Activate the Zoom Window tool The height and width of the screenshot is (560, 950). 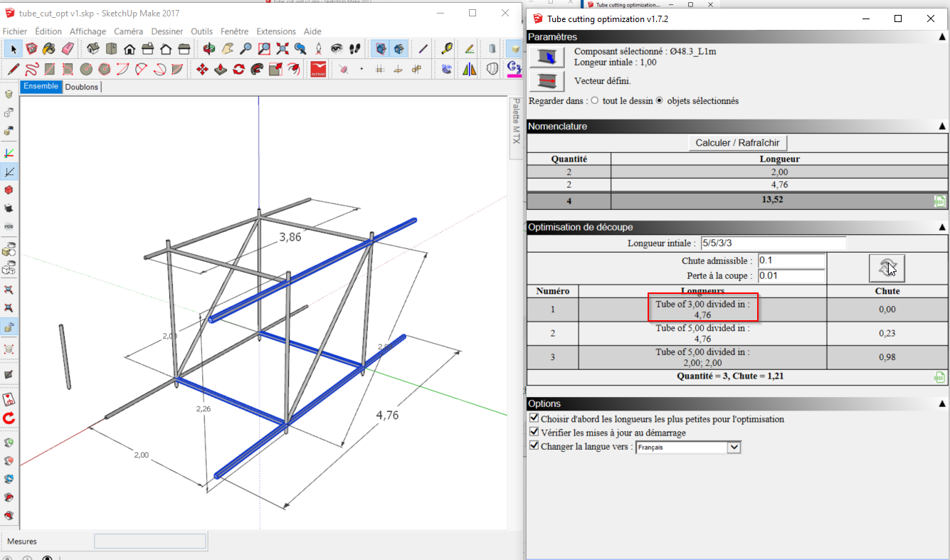[x=264, y=48]
